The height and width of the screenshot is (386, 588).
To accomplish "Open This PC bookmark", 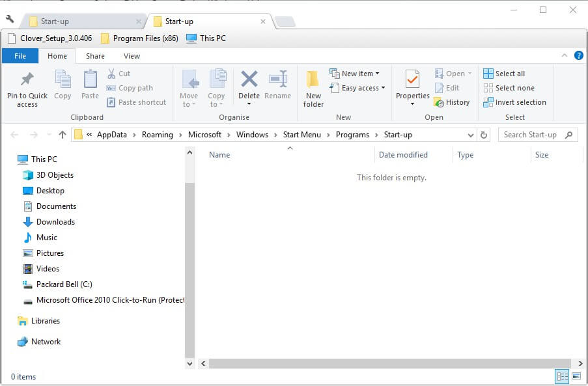I will [x=206, y=38].
